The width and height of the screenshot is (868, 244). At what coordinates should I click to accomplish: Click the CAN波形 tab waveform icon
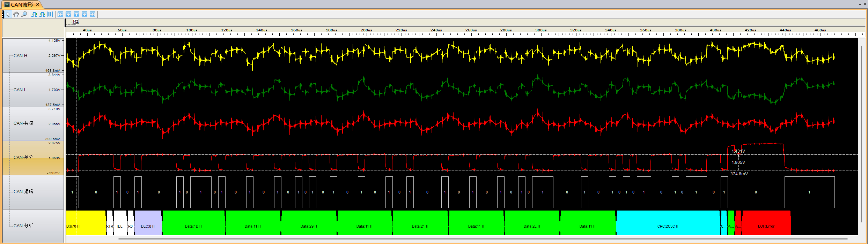[7, 5]
